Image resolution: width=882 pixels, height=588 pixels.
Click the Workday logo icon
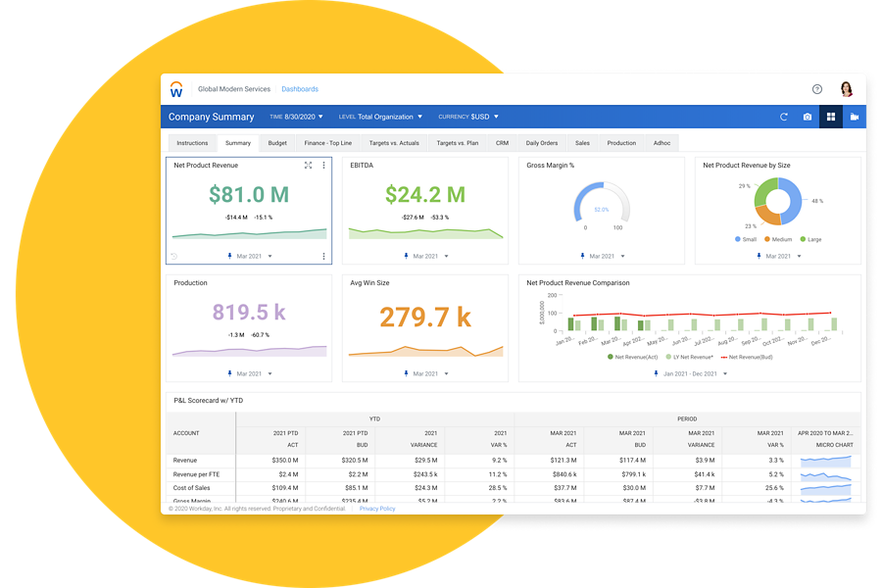pos(176,89)
